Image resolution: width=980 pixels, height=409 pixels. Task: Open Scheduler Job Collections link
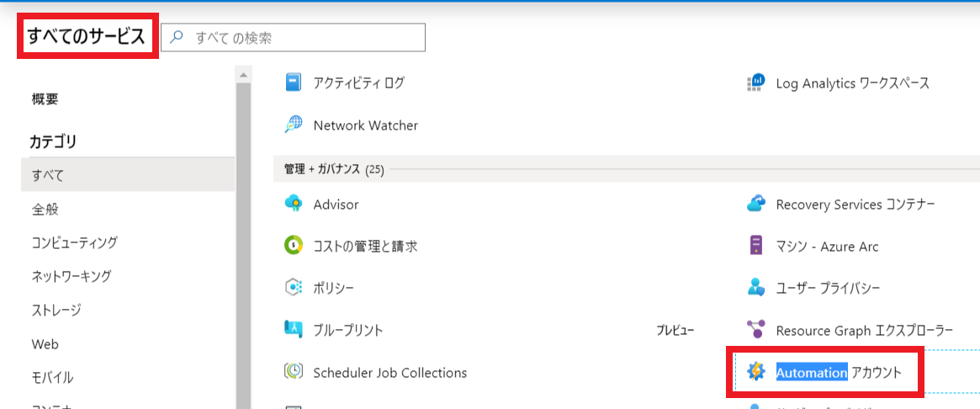[390, 373]
